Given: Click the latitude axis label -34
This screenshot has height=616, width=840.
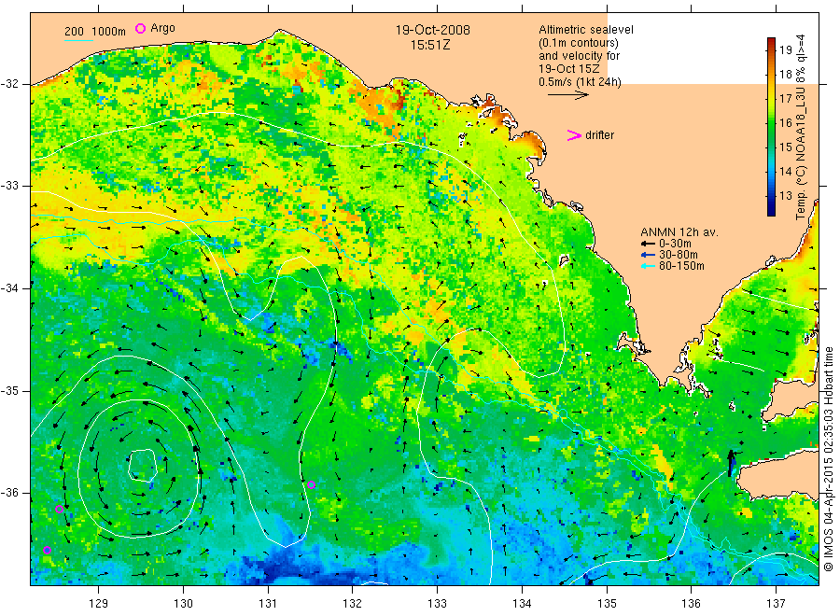Looking at the screenshot, I should [9, 288].
